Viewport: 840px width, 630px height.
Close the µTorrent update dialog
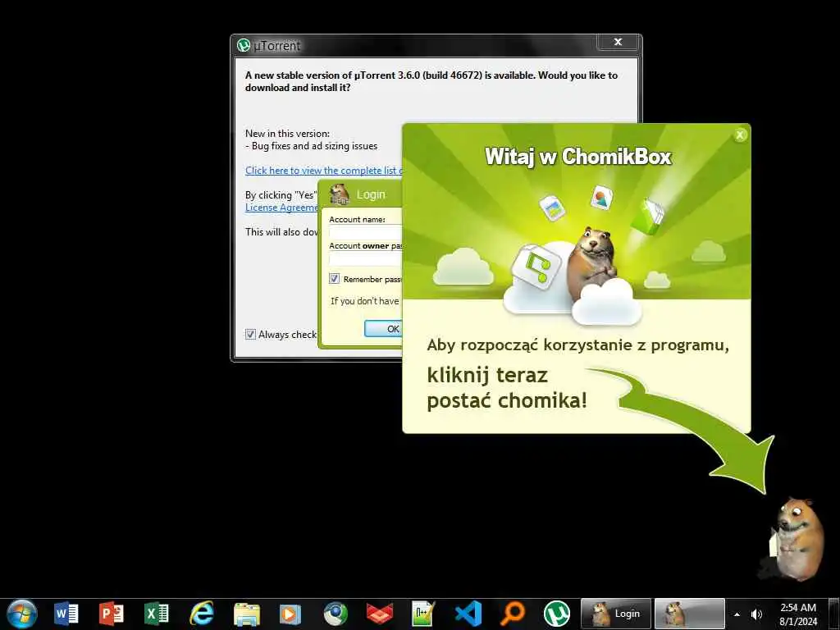618,42
